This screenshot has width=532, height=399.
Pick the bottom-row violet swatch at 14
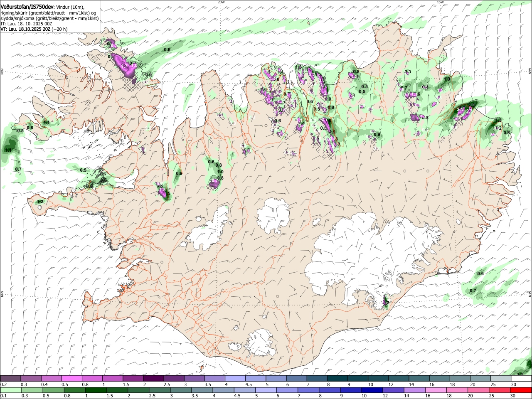(x=414, y=390)
